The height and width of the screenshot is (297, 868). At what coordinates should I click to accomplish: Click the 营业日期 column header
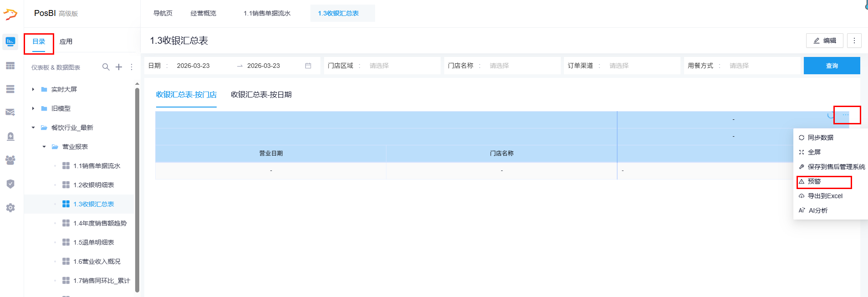pyautogui.click(x=271, y=154)
